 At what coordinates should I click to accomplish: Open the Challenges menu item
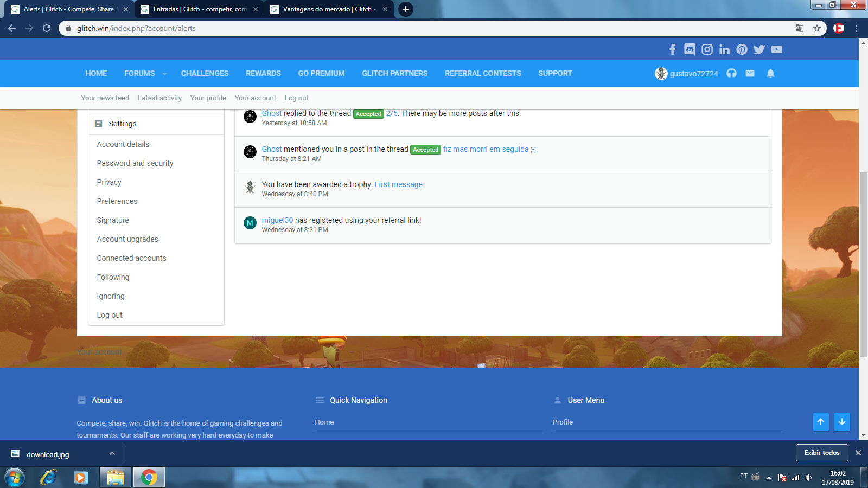(205, 74)
